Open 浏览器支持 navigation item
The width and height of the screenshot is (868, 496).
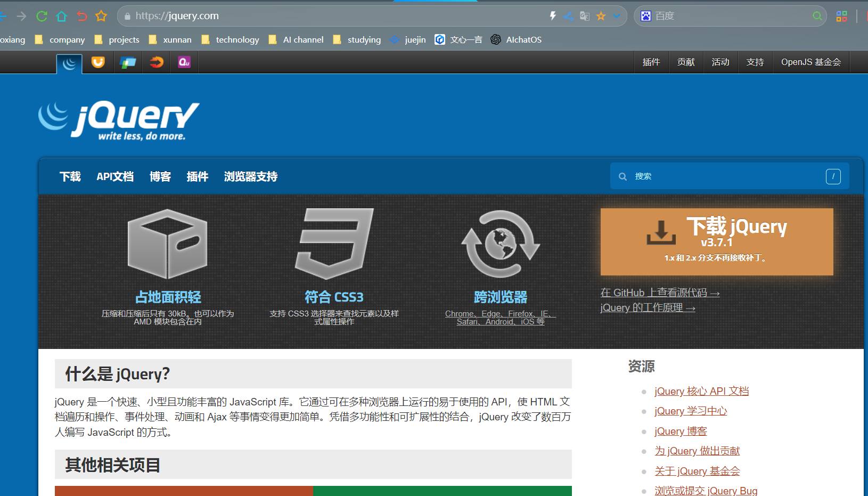(x=251, y=176)
